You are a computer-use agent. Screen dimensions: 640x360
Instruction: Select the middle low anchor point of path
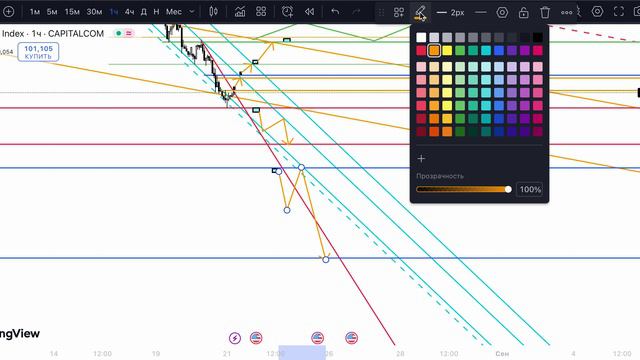point(287,210)
